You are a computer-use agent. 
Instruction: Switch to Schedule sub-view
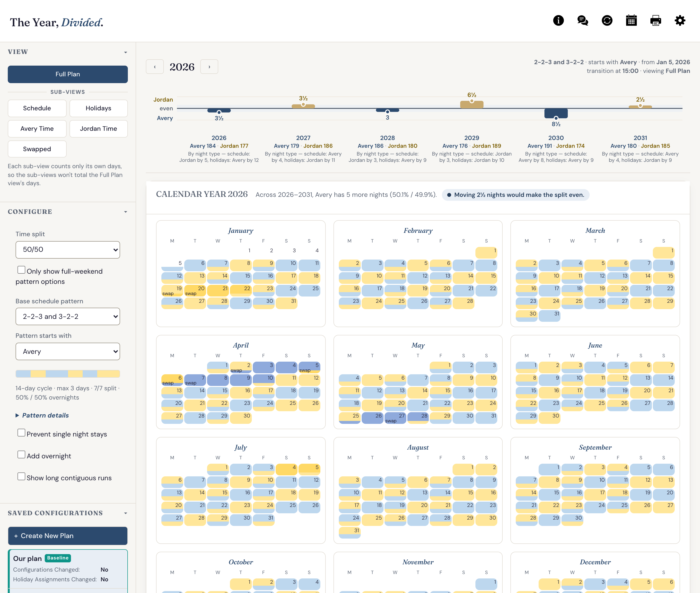(37, 108)
